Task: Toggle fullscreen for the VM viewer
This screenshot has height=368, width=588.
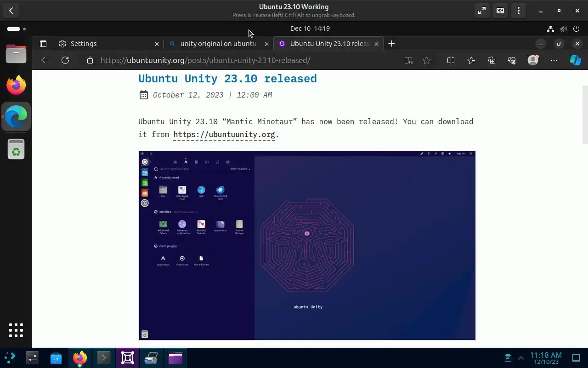Action: coord(482,11)
